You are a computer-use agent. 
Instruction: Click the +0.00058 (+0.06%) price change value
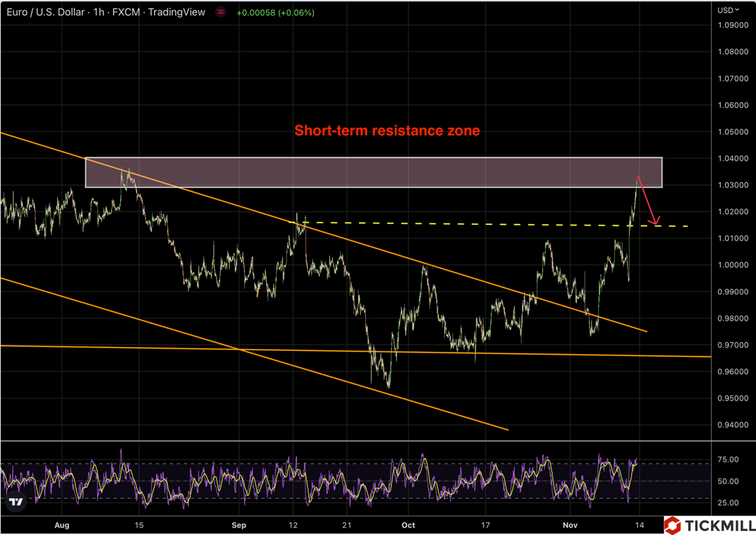(x=275, y=13)
